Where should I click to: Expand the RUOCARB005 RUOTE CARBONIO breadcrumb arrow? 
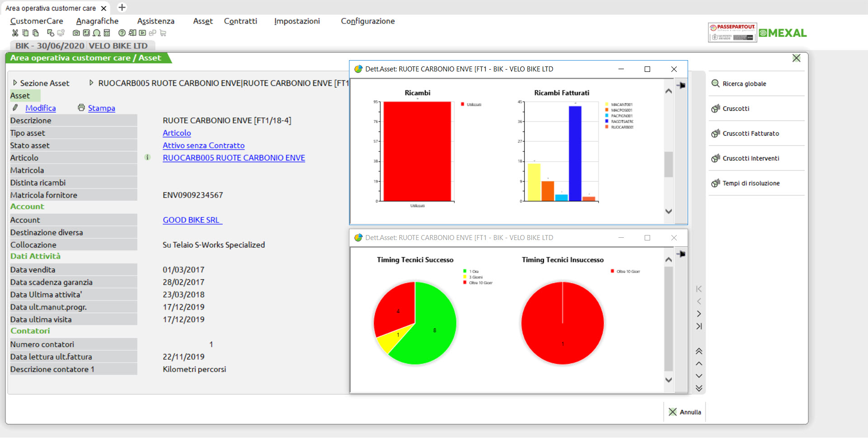(91, 83)
